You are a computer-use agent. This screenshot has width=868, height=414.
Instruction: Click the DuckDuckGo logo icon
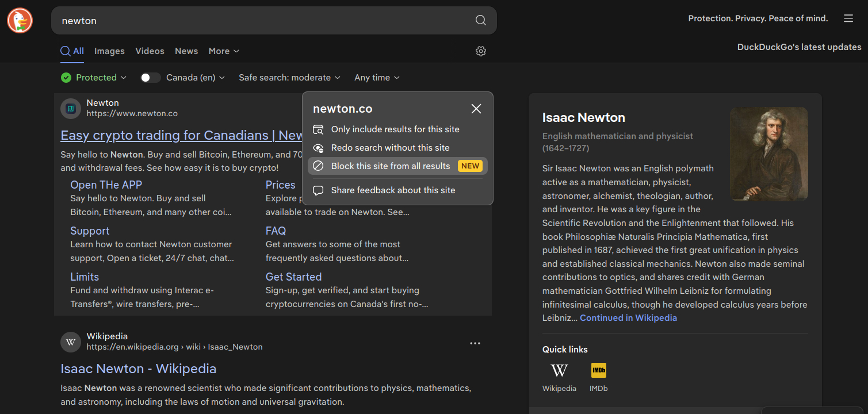pyautogui.click(x=20, y=21)
